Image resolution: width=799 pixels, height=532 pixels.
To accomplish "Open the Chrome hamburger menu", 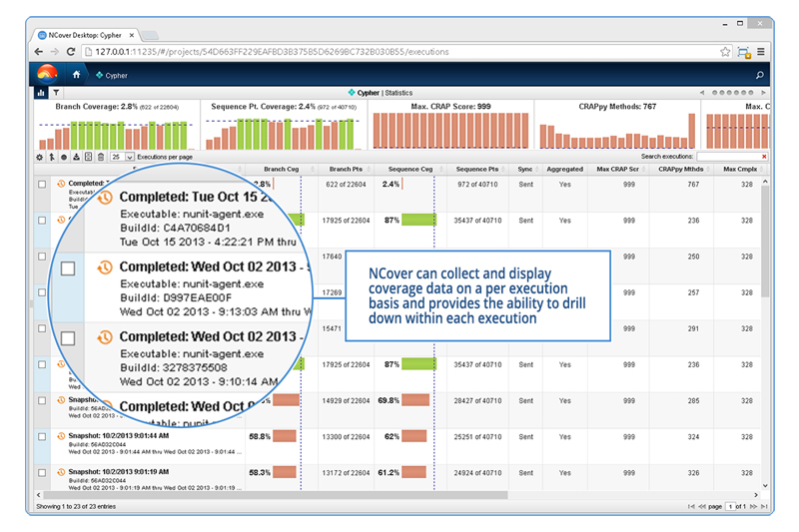I will (761, 52).
